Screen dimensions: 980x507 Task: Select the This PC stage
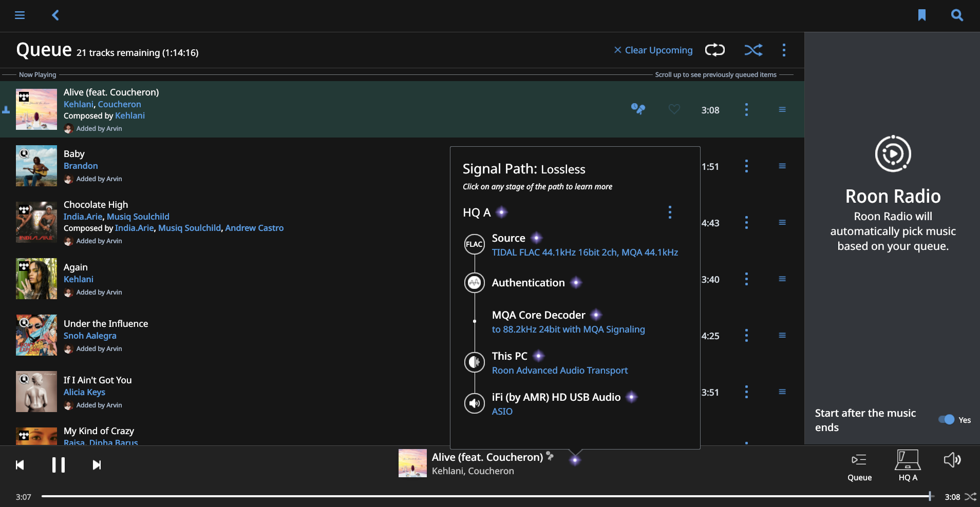click(x=560, y=363)
